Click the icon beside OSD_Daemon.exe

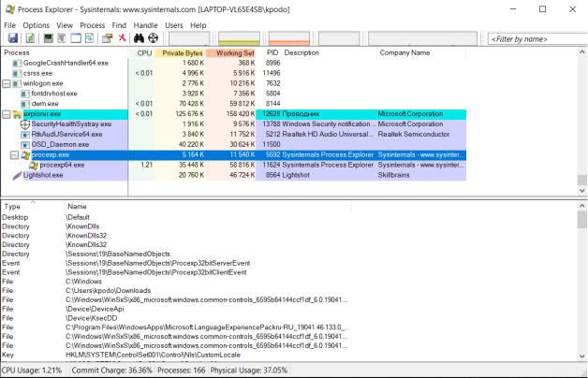tap(25, 145)
